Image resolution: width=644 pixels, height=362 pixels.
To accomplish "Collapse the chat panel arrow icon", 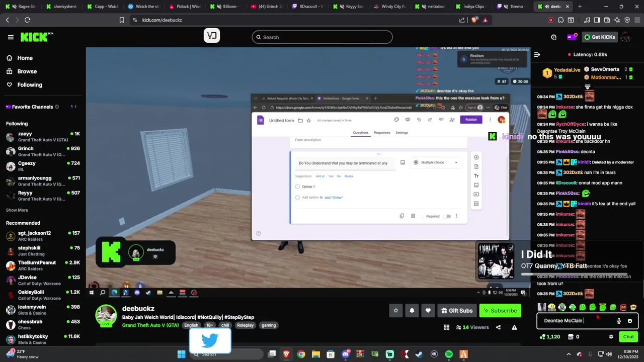I will pyautogui.click(x=537, y=54).
